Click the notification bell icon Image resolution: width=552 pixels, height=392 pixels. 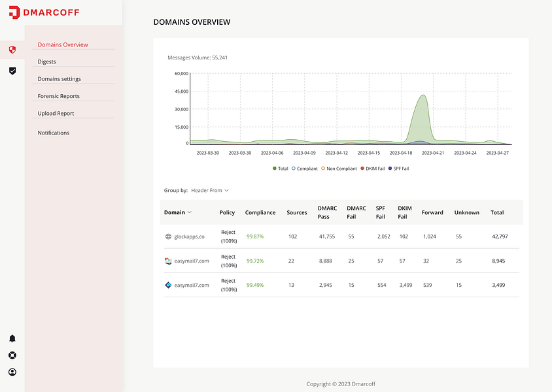[12, 338]
